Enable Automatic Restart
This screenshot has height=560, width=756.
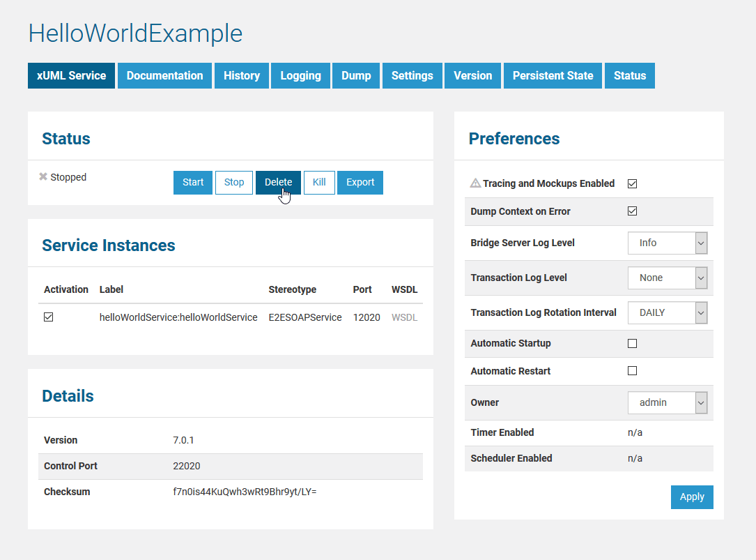pyautogui.click(x=632, y=370)
